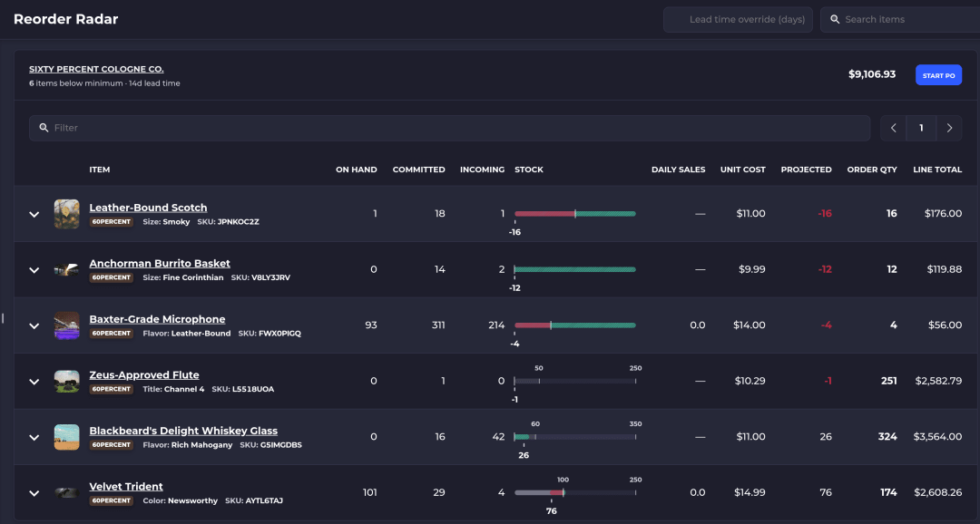The image size is (980, 524).
Task: Open Anchorman Burrito Basket product thumbnail
Action: pyautogui.click(x=67, y=270)
